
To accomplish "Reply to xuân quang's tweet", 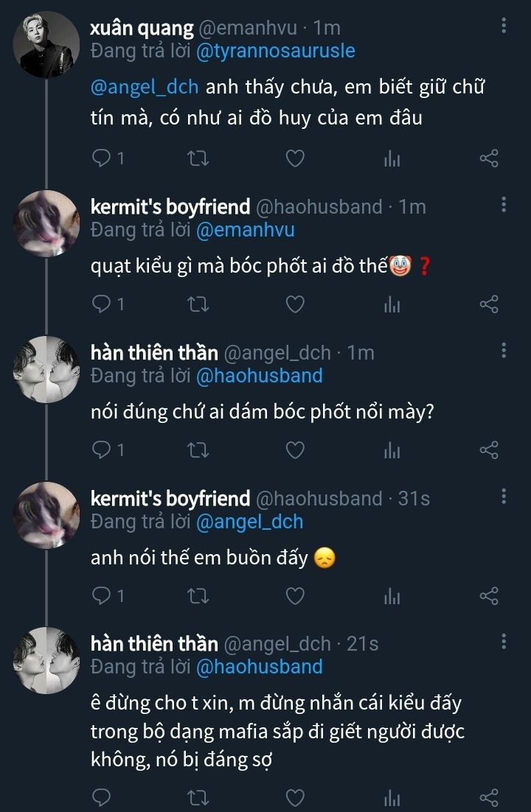I will click(x=101, y=158).
